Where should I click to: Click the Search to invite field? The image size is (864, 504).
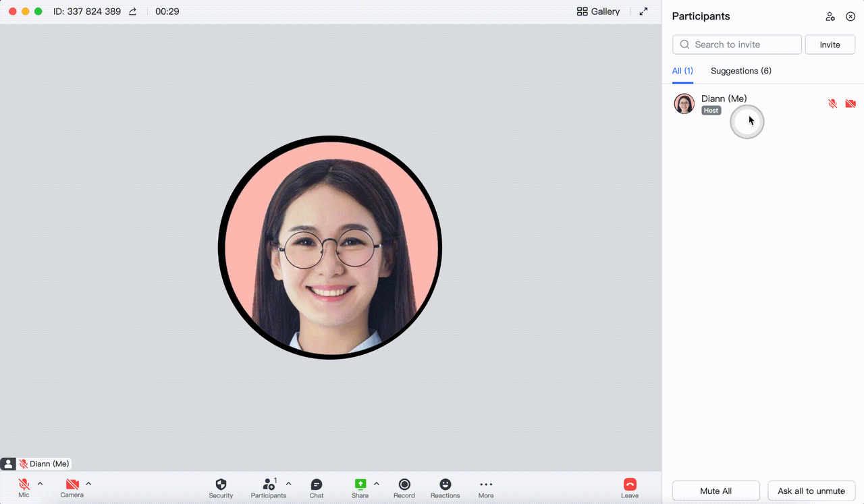pos(736,44)
